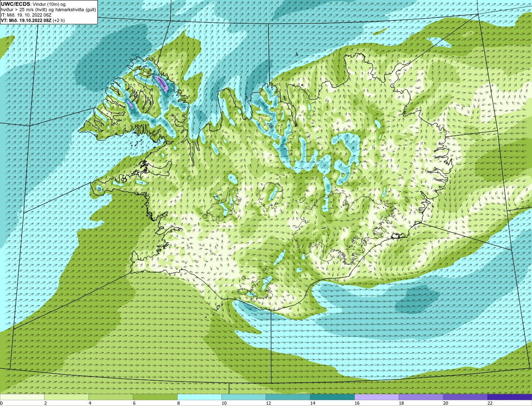Select the 2–4 m/s light green legend swatch
The image size is (532, 406).
click(66, 397)
